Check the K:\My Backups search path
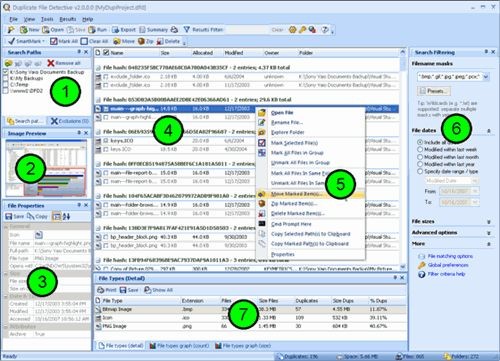500x361 pixels. tap(5, 78)
